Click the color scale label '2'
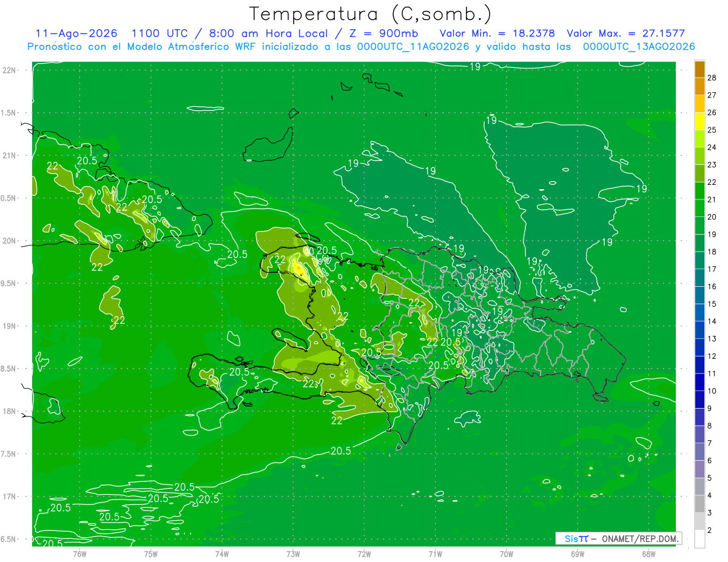Screen dimensions: 728x562 point(710,530)
